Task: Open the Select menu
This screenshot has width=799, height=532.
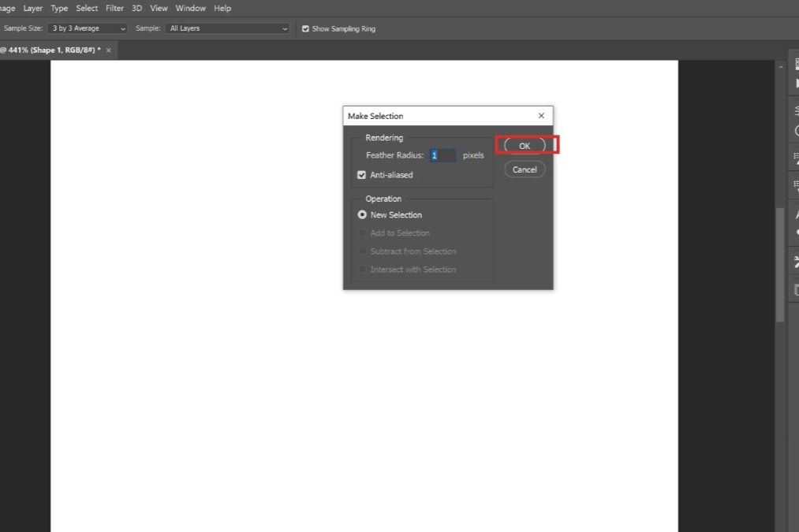Action: (87, 8)
